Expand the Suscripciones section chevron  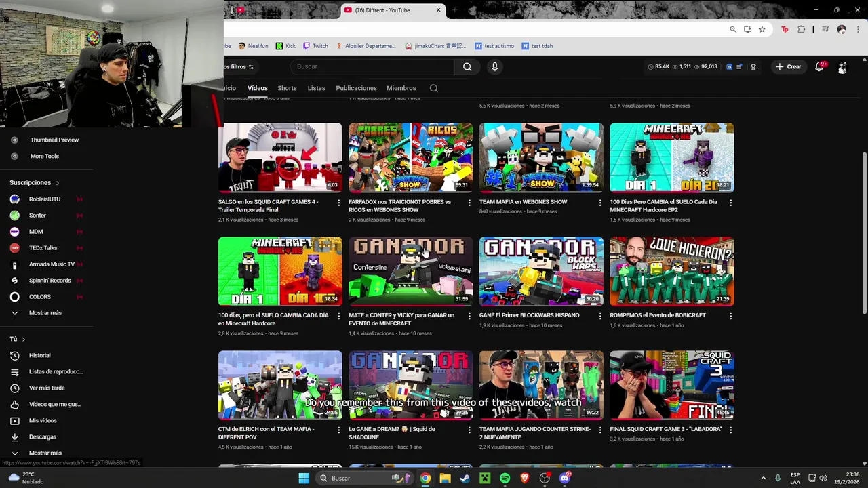pyautogui.click(x=58, y=183)
